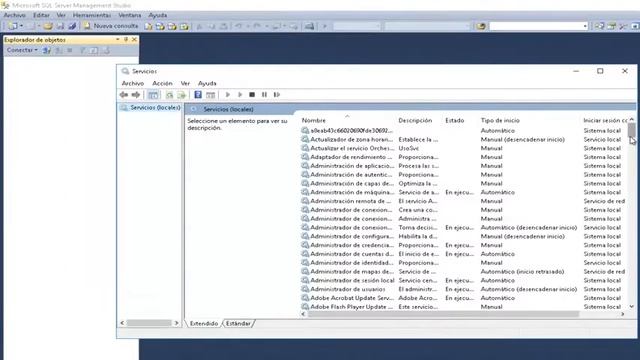Click the Save All icon in SSMS toolbar
The height and width of the screenshot is (360, 640).
coord(72,26)
